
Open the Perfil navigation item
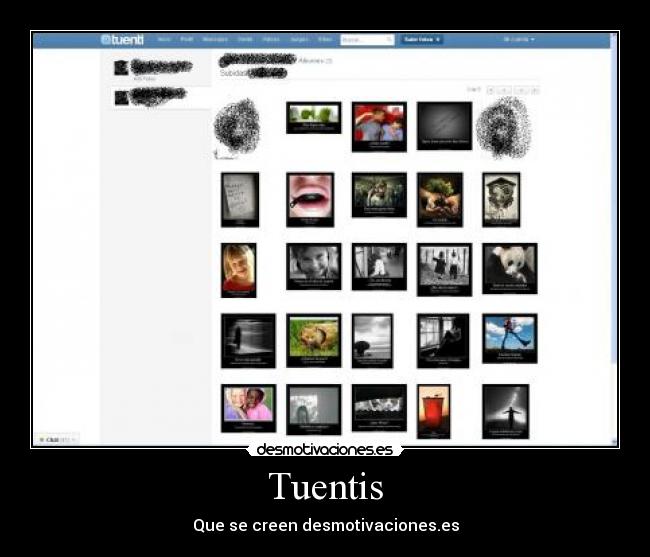click(187, 39)
